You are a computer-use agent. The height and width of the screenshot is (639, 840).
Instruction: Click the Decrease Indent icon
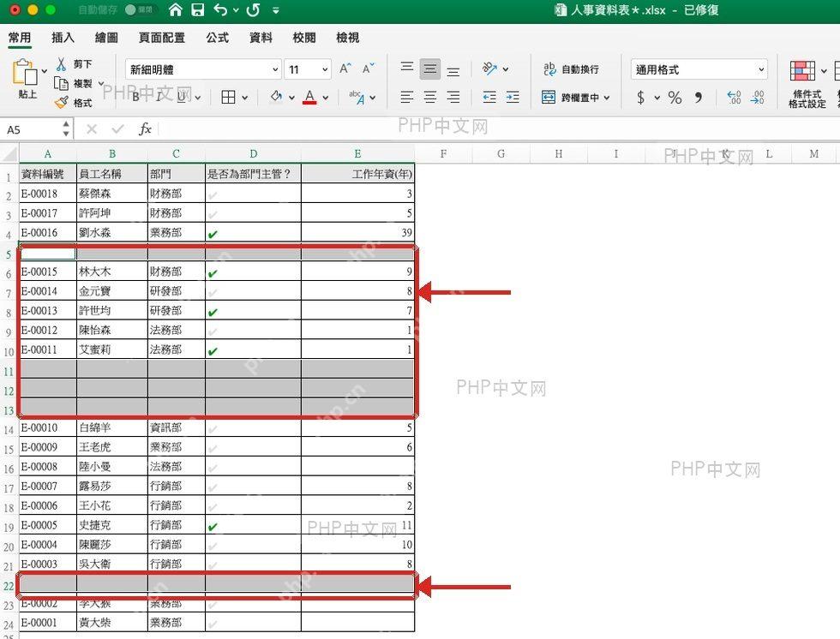[489, 97]
